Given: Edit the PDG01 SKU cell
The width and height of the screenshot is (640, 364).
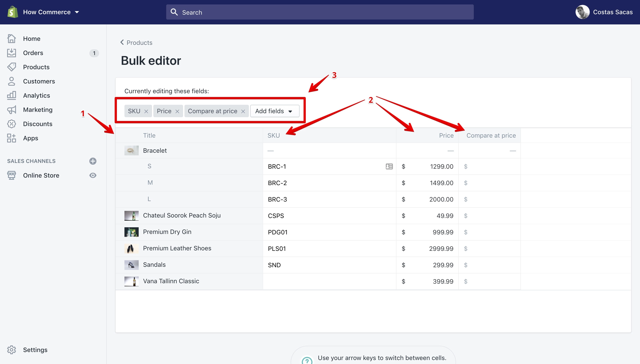Looking at the screenshot, I should tap(329, 232).
